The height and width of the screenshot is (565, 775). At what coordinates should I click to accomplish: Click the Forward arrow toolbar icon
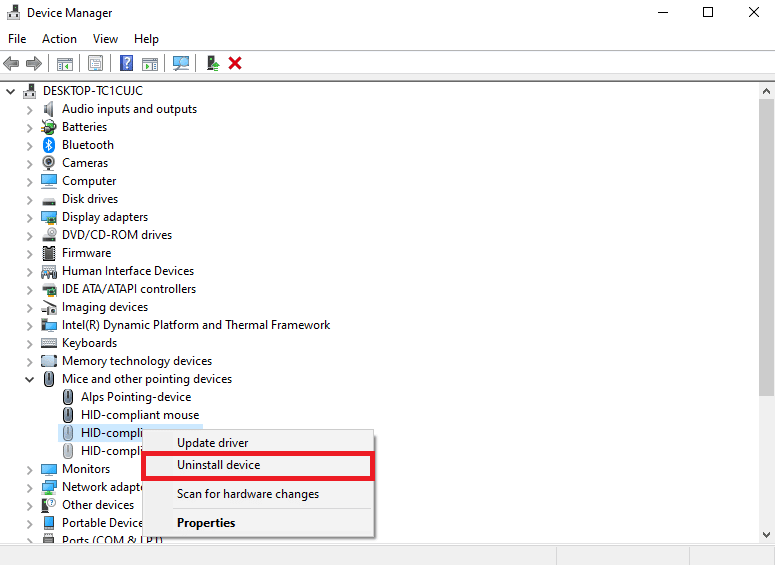point(34,63)
